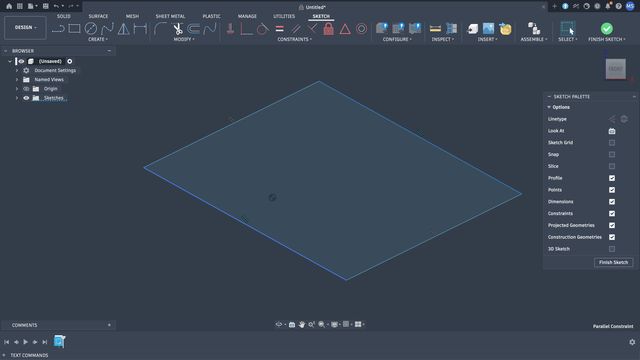Apply the Concentric constraint
Screen dimensions: 640x360
361,29
